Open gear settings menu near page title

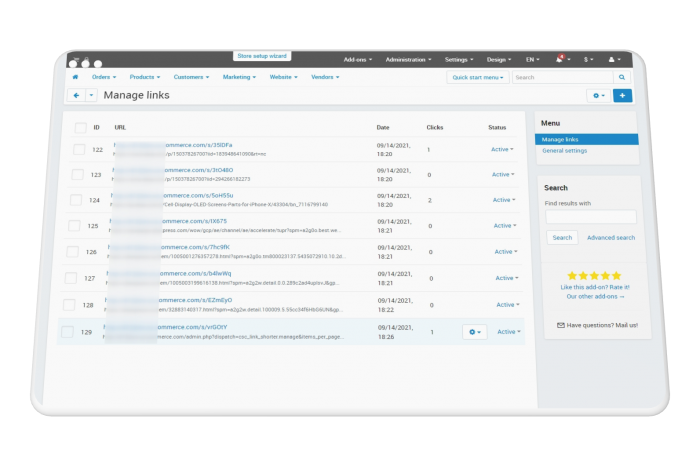(x=598, y=96)
